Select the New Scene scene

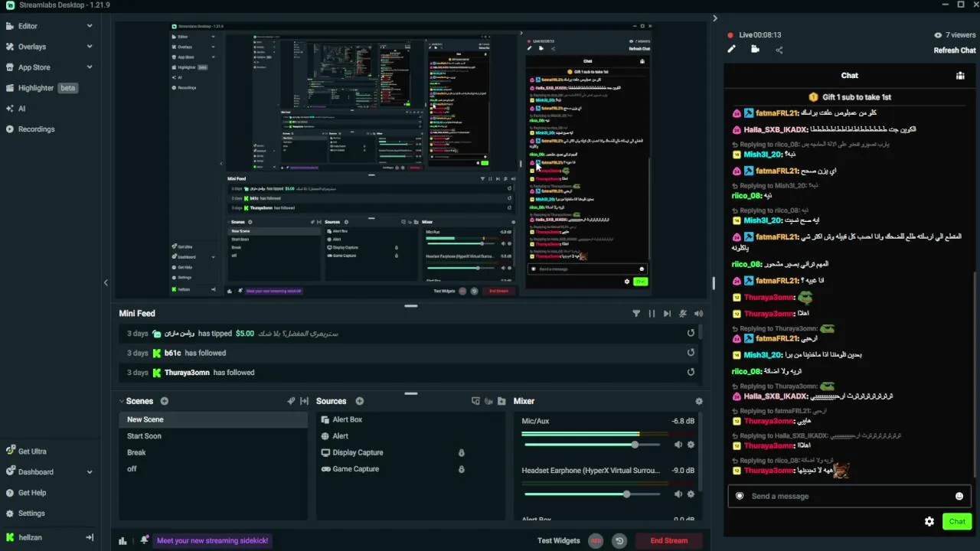tap(214, 419)
